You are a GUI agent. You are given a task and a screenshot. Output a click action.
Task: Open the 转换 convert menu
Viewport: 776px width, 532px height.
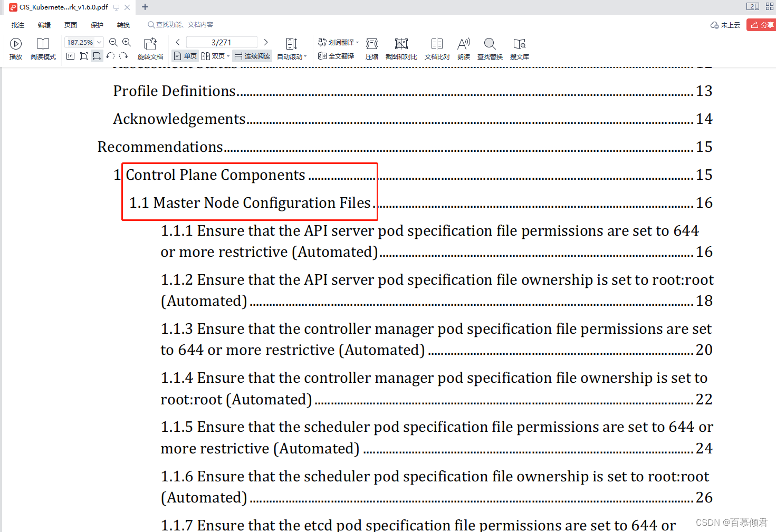[123, 25]
